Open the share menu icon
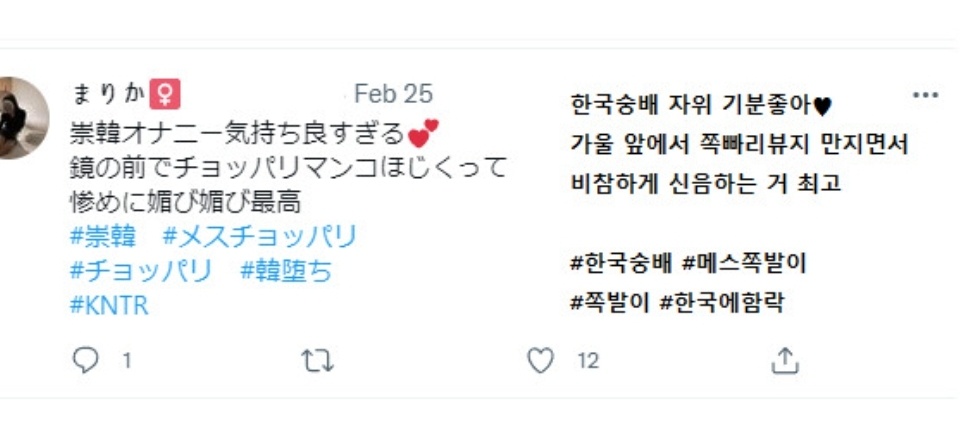The height and width of the screenshot is (427, 980). click(x=785, y=360)
